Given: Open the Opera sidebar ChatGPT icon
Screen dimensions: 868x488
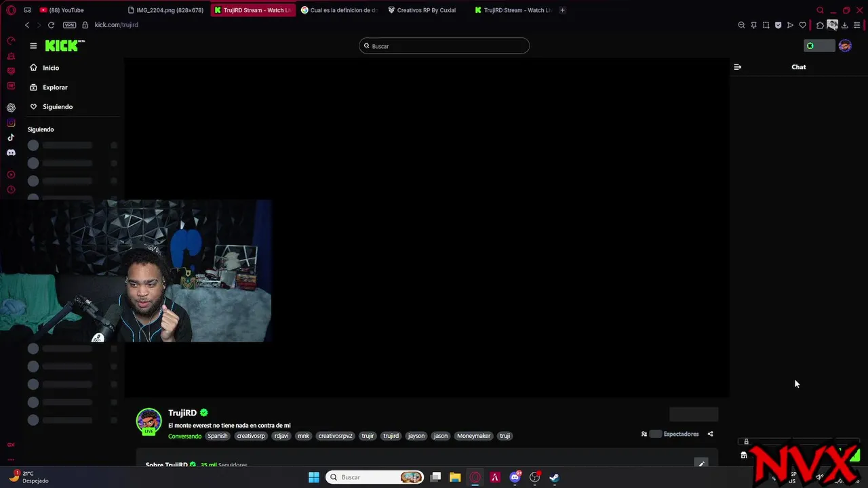Looking at the screenshot, I should (x=11, y=108).
